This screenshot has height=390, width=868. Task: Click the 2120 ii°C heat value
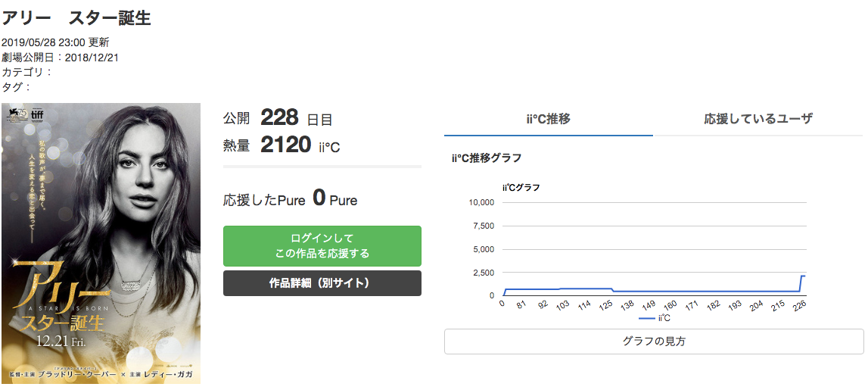300,145
